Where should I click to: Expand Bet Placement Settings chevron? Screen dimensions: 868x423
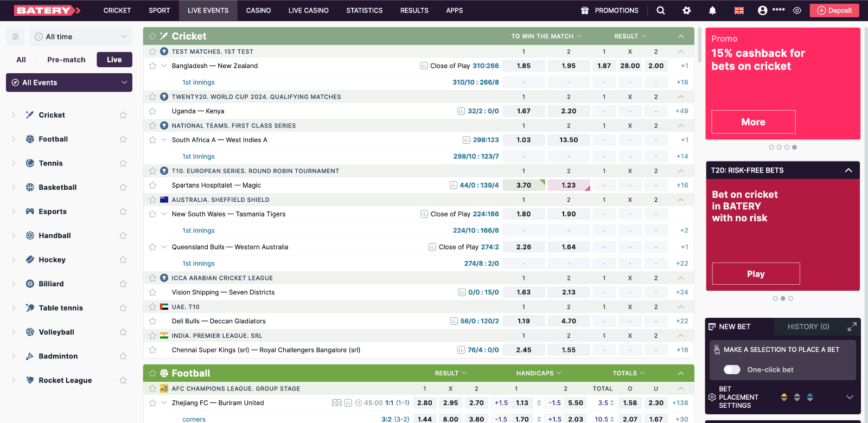point(850,397)
